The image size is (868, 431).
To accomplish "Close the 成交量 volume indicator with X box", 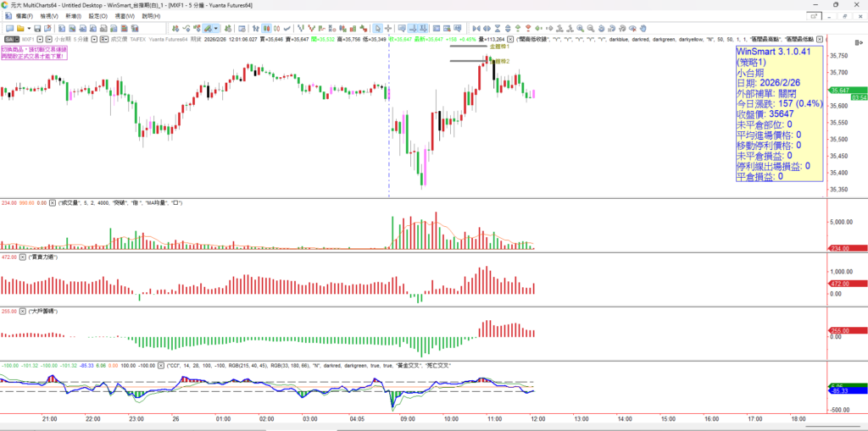I will (53, 203).
